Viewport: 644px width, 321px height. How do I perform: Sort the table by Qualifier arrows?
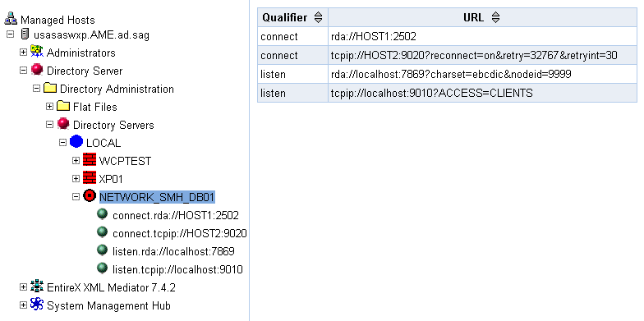click(319, 18)
